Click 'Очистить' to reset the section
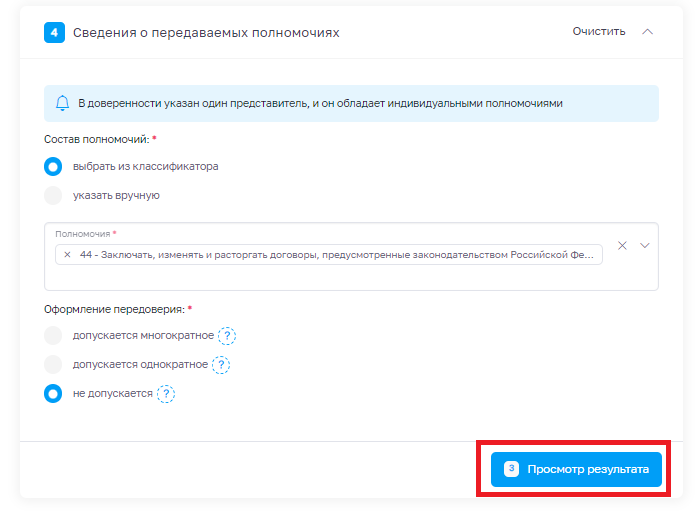Image resolution: width=696 pixels, height=513 pixels. [x=599, y=32]
